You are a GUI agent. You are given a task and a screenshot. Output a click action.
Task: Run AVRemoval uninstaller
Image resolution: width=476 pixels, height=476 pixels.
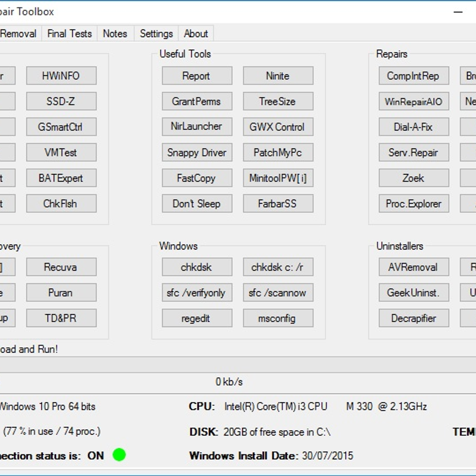pyautogui.click(x=414, y=267)
